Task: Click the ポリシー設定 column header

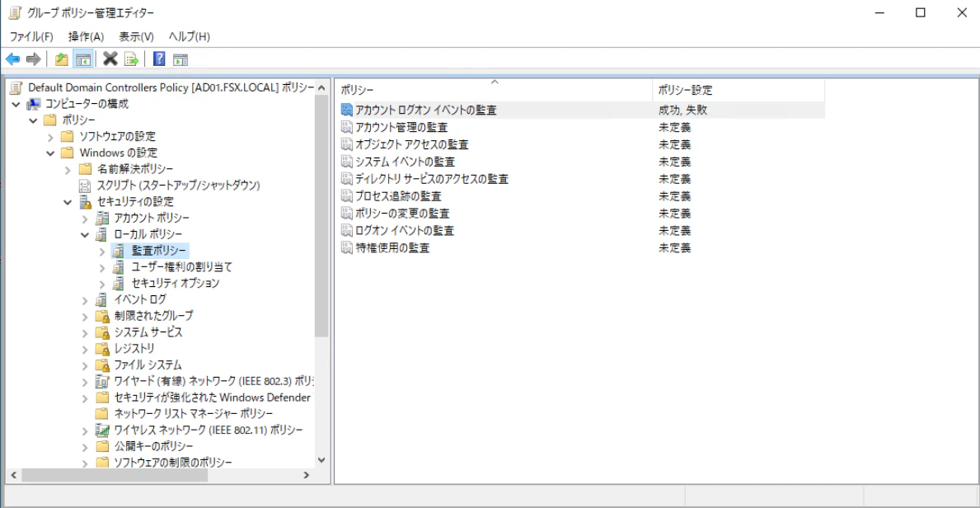Action: point(739,90)
